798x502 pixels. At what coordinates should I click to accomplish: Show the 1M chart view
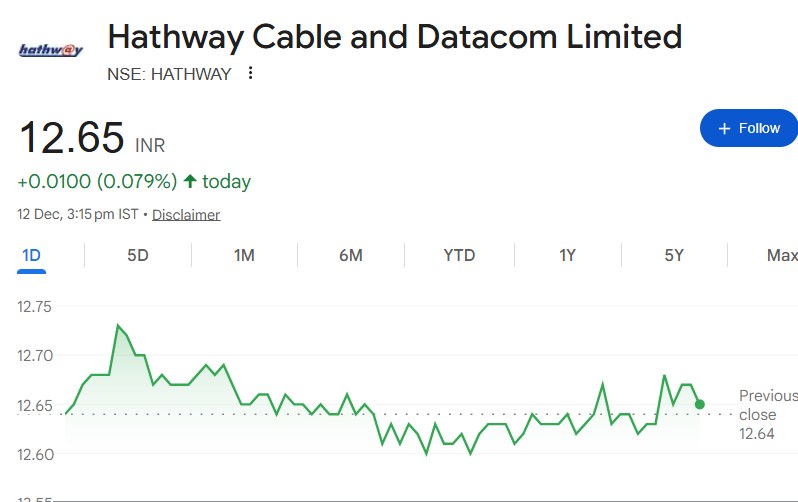pyautogui.click(x=244, y=255)
